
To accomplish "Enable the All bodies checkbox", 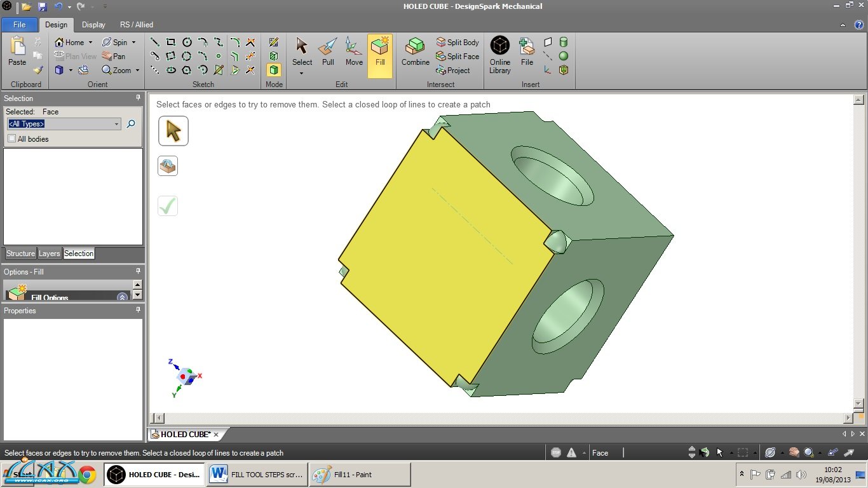I will click(12, 139).
